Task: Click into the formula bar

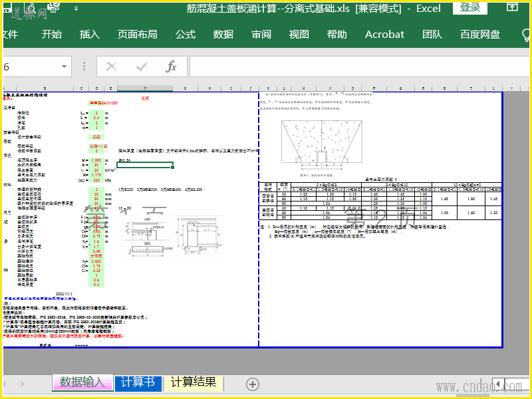Action: point(359,66)
